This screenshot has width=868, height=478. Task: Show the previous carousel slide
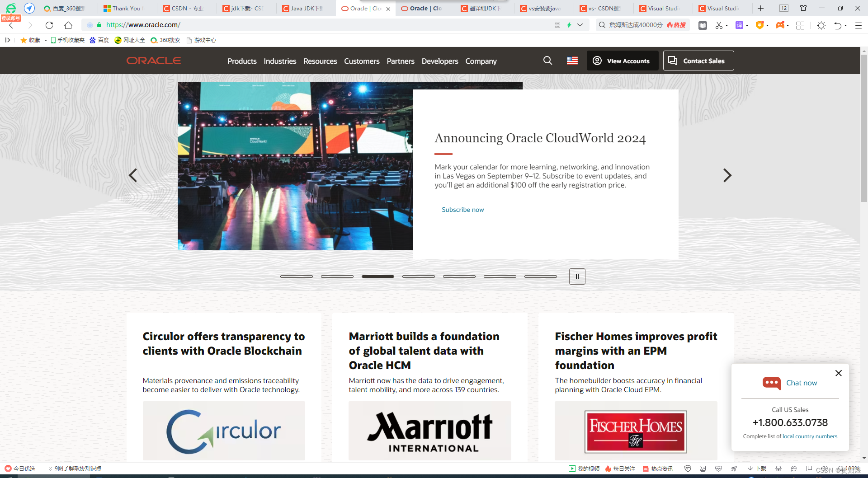click(x=133, y=175)
